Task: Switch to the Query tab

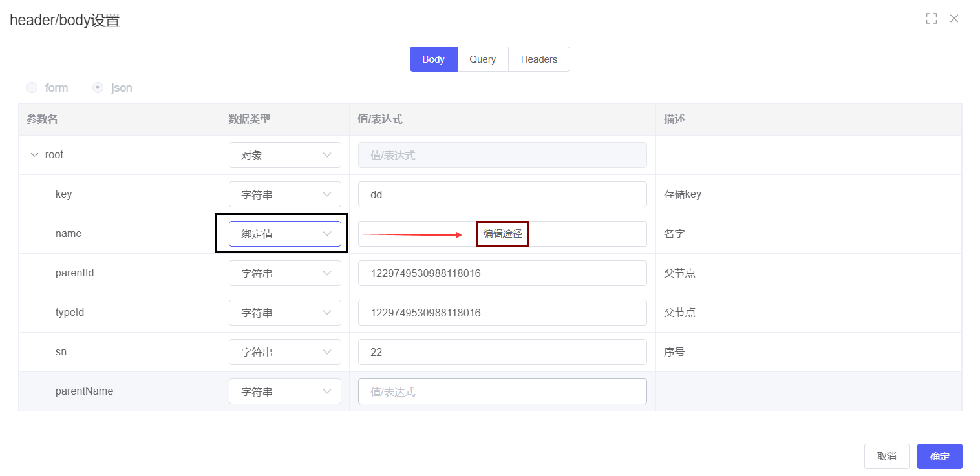Action: 482,59
